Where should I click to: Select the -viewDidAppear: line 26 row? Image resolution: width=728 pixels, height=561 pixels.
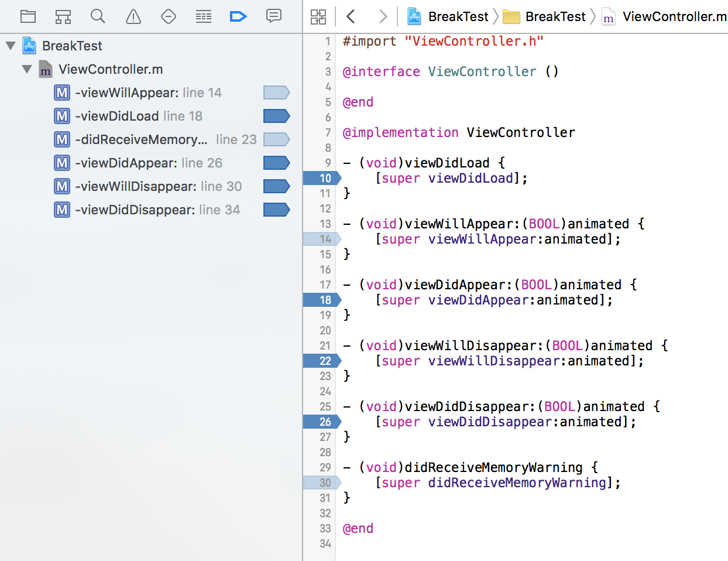point(151,163)
